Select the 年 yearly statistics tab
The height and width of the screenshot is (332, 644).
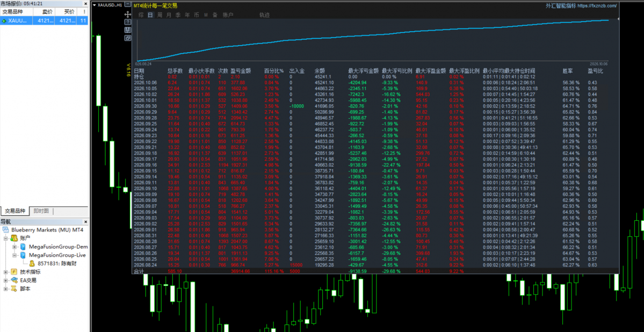187,15
